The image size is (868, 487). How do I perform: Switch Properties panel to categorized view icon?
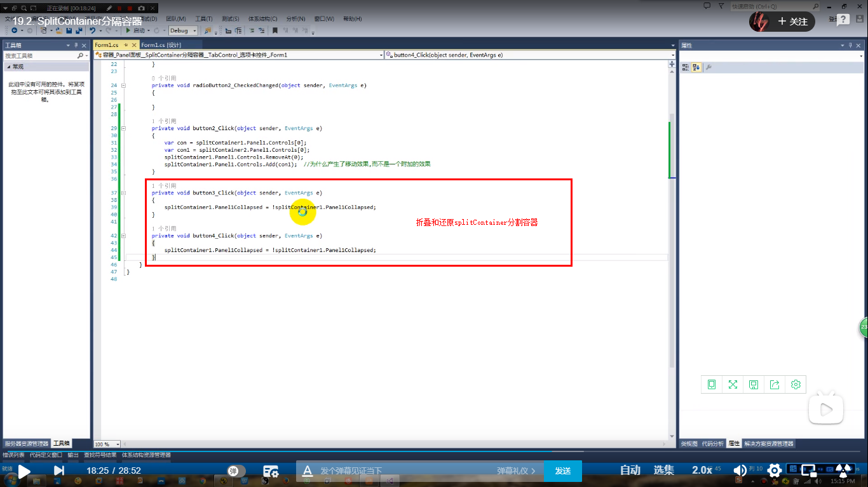[684, 66]
